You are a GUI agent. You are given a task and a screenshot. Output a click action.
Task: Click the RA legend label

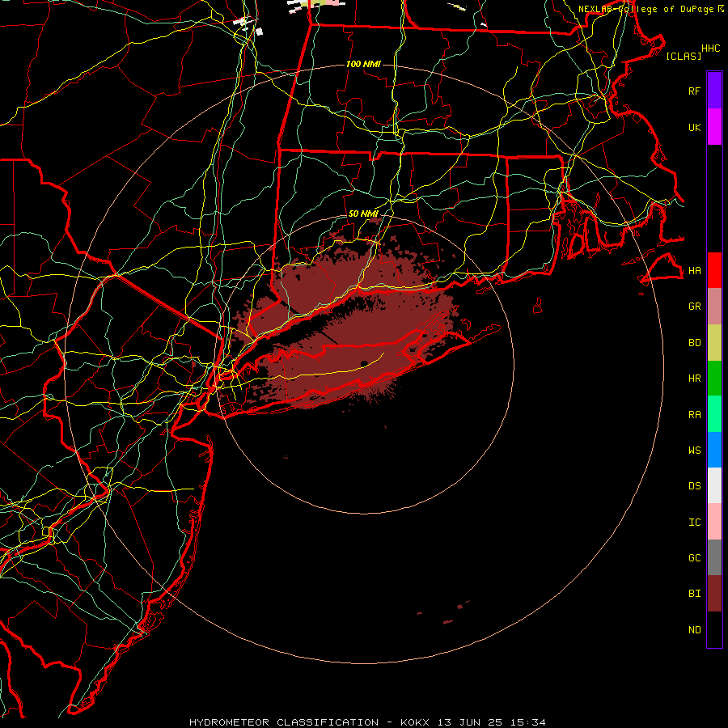pyautogui.click(x=695, y=415)
